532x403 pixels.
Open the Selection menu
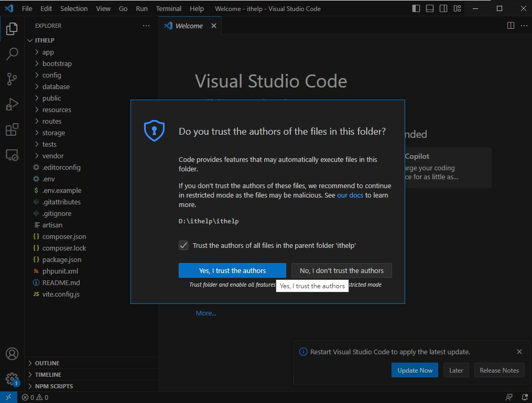click(x=74, y=8)
